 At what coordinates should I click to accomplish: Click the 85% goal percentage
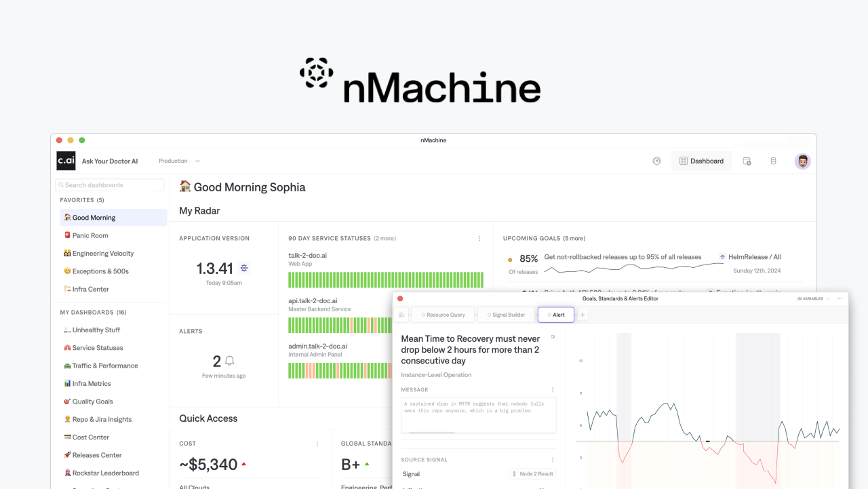[529, 258]
